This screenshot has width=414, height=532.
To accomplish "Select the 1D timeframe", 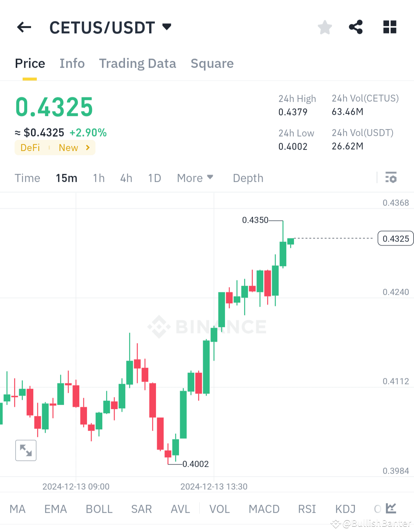I will click(154, 178).
